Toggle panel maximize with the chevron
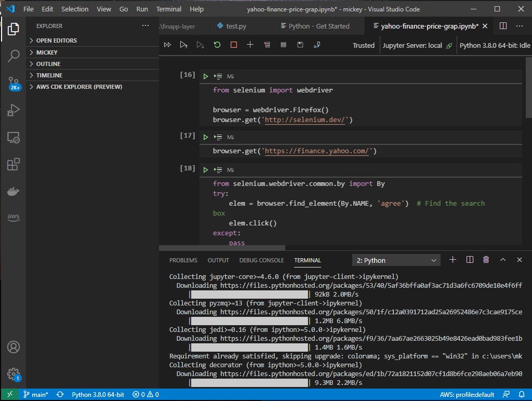Screen dimensions: 532x401 (x=502, y=260)
